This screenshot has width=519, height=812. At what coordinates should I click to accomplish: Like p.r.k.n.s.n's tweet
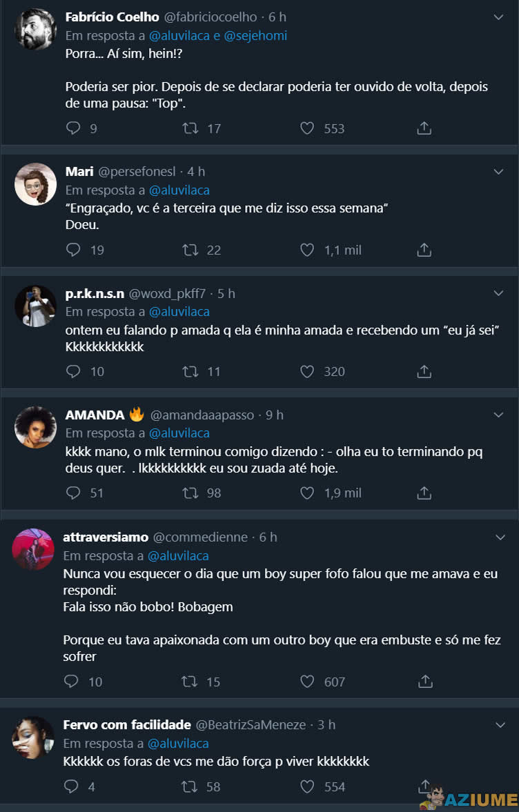tap(307, 371)
